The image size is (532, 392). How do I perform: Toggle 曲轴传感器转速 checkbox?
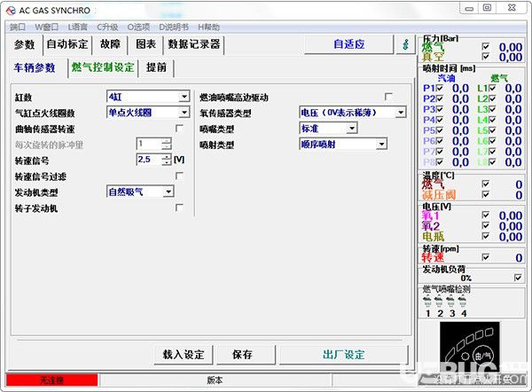coord(179,129)
